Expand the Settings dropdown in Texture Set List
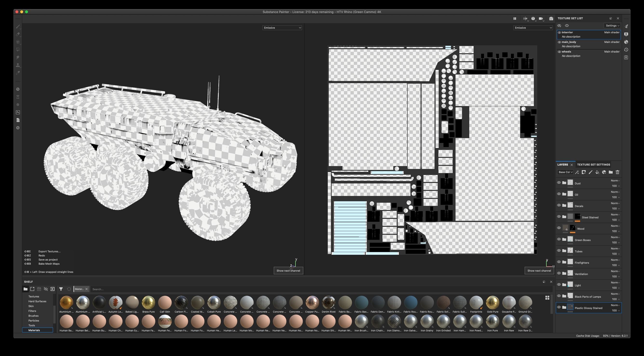This screenshot has width=644, height=356. [612, 26]
